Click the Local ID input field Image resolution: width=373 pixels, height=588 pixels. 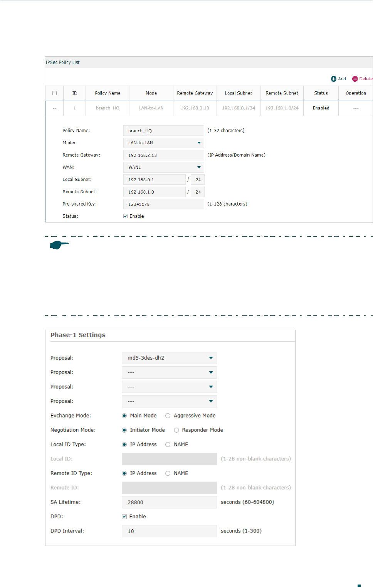click(169, 459)
